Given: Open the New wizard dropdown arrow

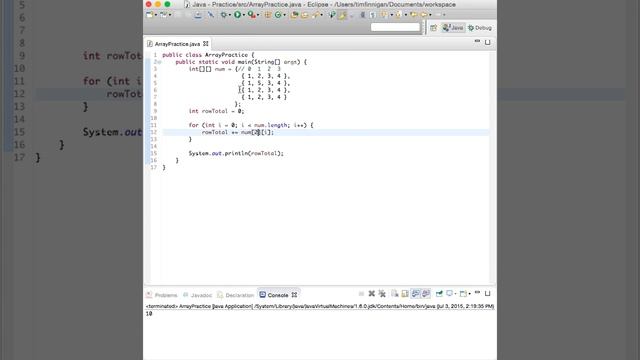Looking at the screenshot, I should (156, 15).
